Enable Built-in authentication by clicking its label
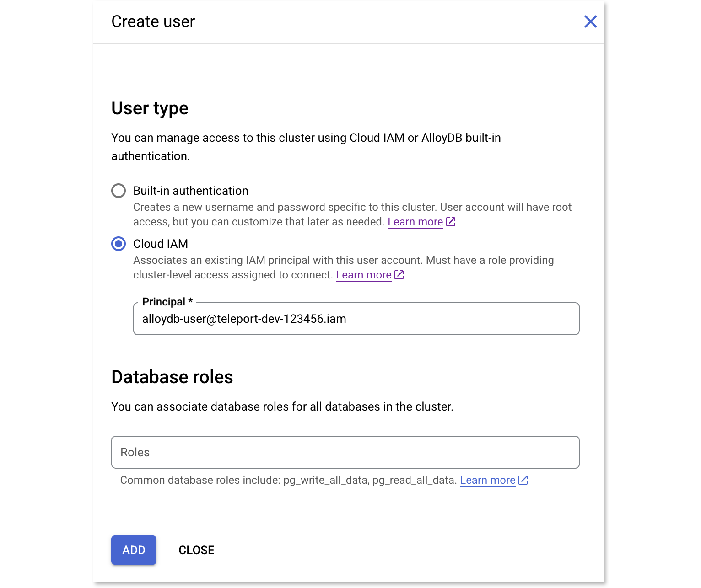The image size is (701, 588). pos(191,191)
